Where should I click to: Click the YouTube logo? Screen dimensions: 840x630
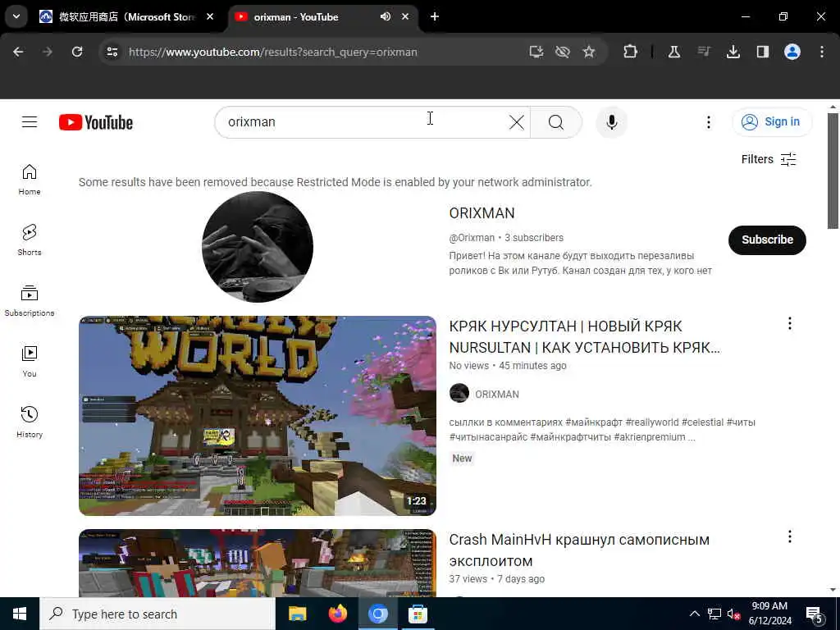click(x=96, y=122)
